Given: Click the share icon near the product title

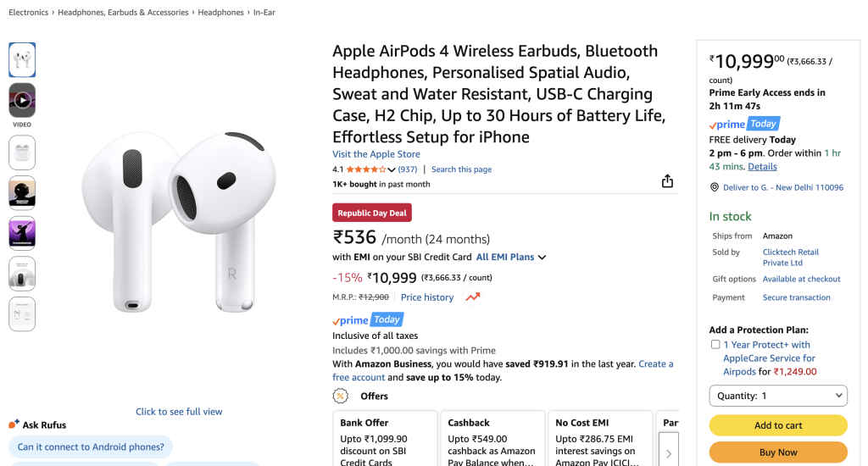Looking at the screenshot, I should click(x=667, y=181).
